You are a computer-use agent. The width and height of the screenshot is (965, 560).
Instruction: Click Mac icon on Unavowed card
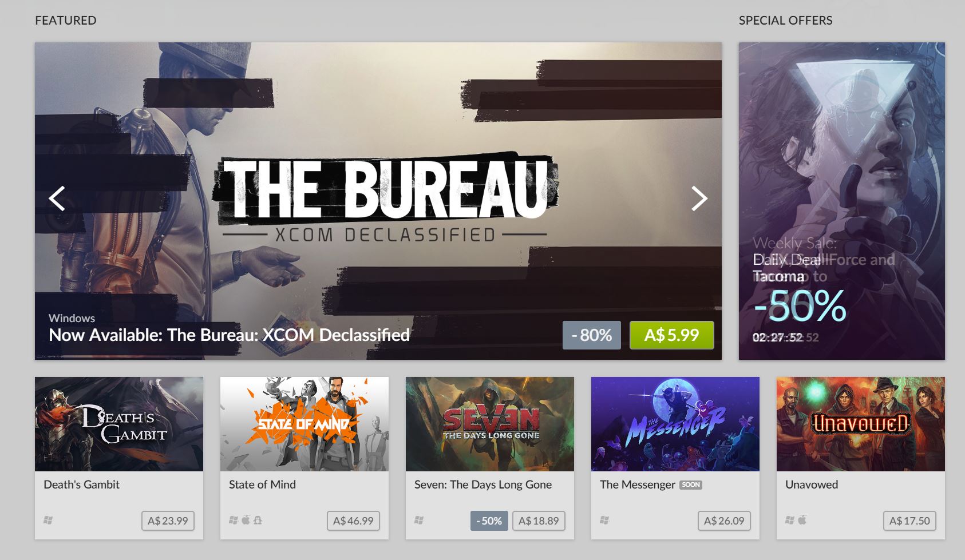click(x=802, y=520)
